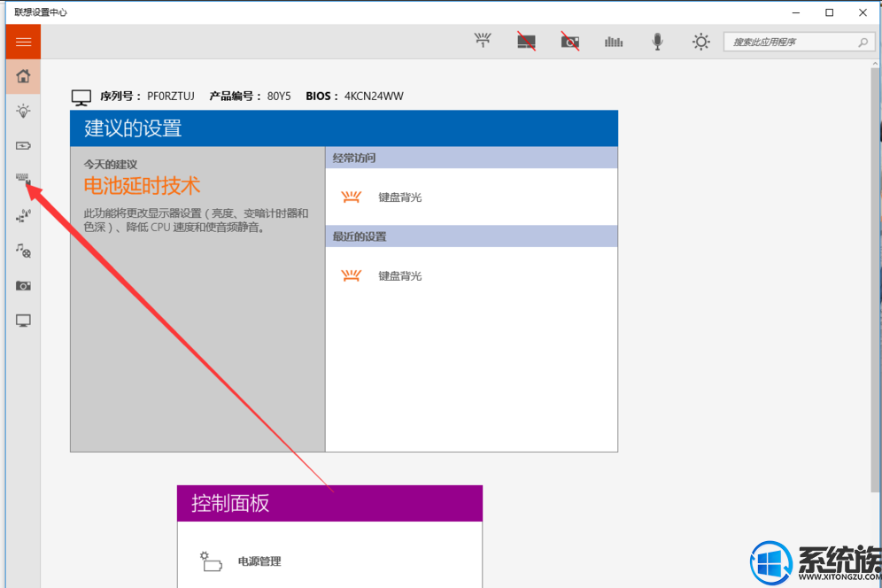Toggle the disabled camera icon in toolbar
882x588 pixels.
(x=569, y=41)
